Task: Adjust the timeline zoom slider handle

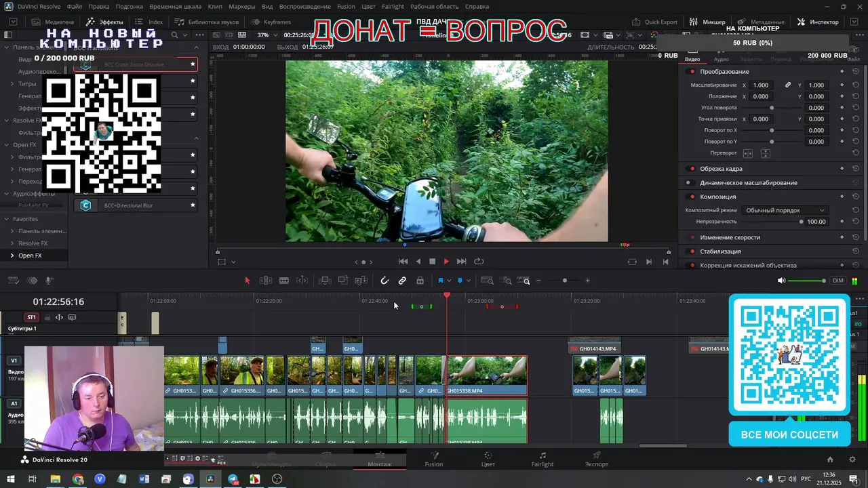Action: point(565,281)
